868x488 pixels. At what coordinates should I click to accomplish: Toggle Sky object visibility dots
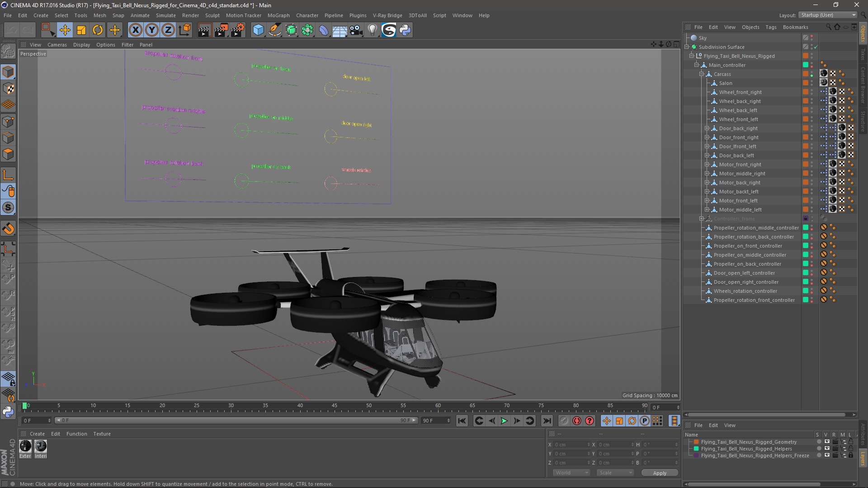tap(812, 38)
